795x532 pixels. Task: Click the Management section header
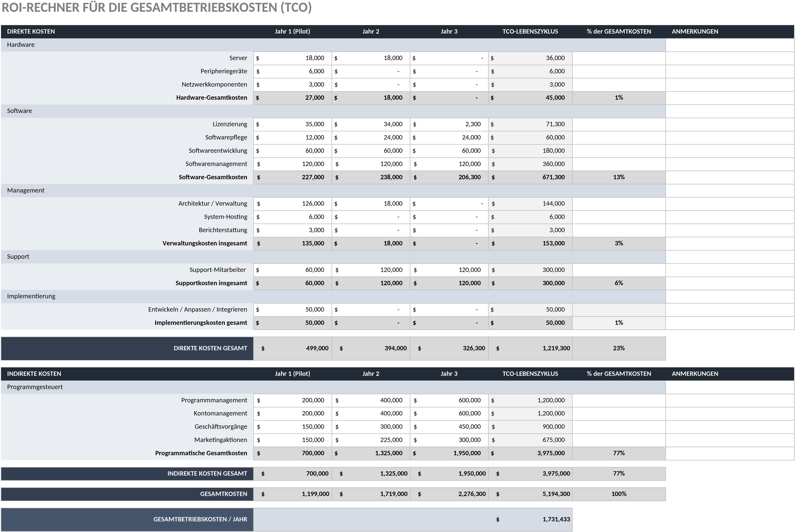click(x=333, y=190)
